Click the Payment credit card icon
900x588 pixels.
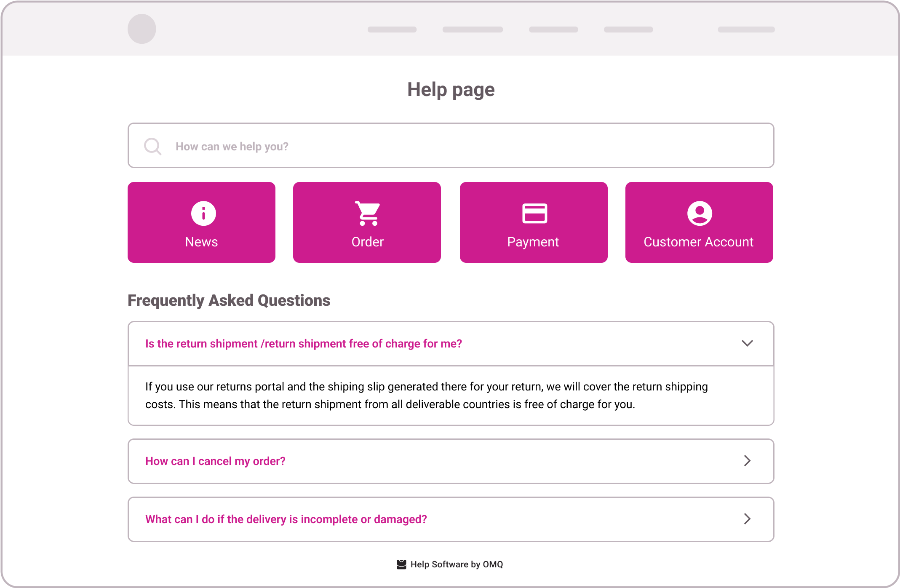click(x=534, y=213)
